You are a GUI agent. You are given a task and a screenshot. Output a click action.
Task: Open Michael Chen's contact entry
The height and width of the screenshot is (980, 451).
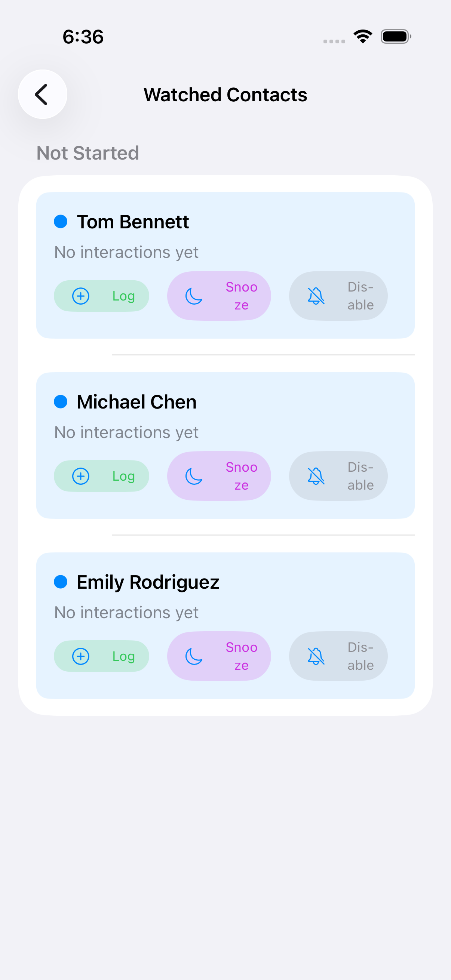(136, 401)
